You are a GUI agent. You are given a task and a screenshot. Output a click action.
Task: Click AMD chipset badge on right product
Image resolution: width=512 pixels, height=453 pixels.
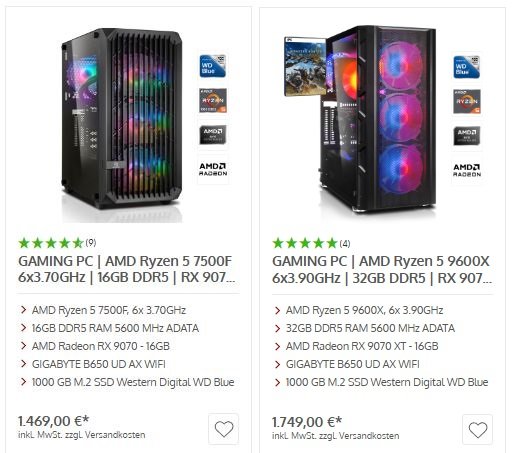tap(467, 136)
